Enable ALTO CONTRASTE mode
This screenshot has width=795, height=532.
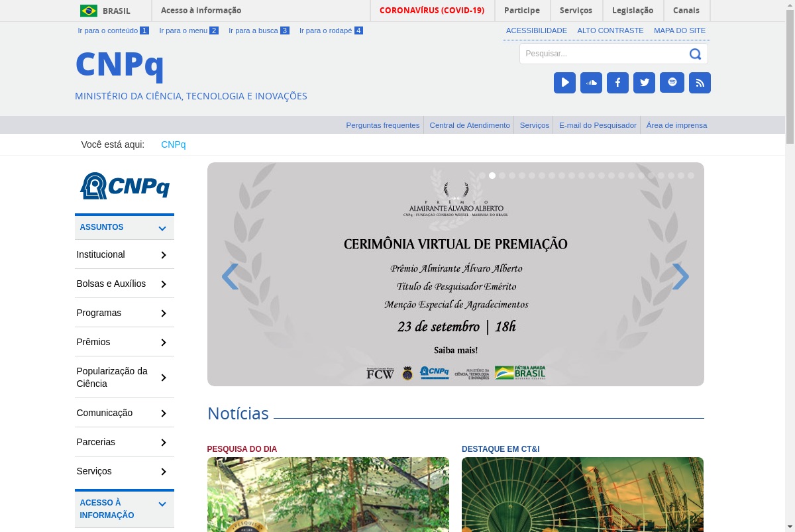coord(610,30)
